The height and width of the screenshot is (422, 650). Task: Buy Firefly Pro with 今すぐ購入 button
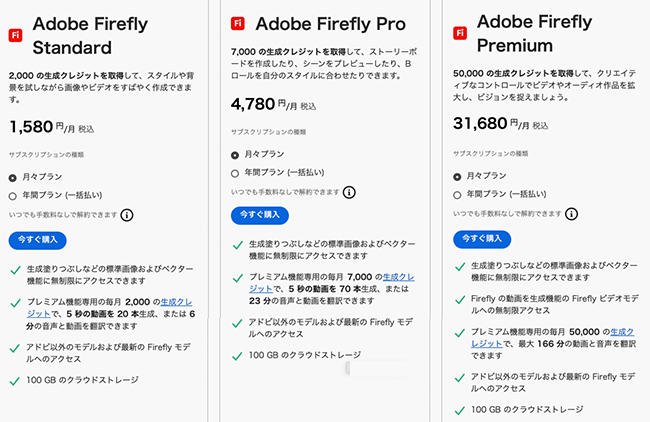click(x=260, y=215)
